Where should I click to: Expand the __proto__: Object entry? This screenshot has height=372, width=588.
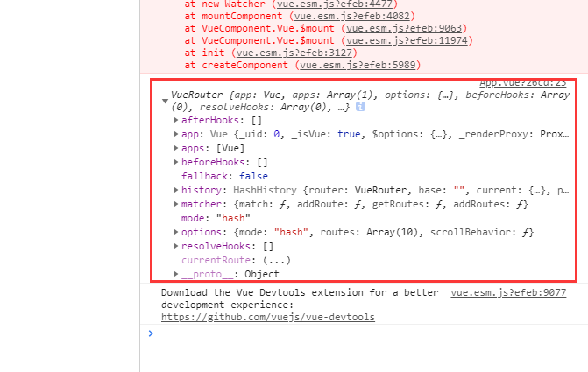(x=175, y=274)
